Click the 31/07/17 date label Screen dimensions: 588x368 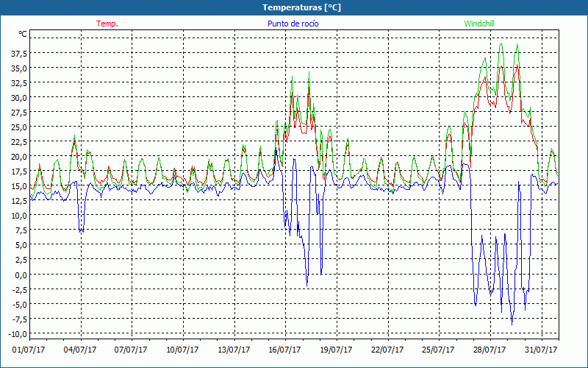click(541, 350)
